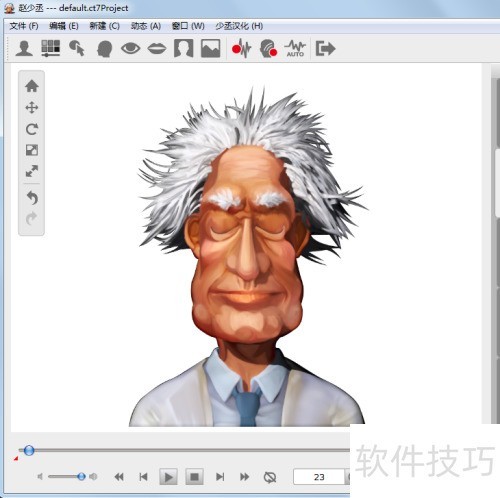Click the fast-forward double-arrow button
This screenshot has width=500, height=498.
coord(244,477)
